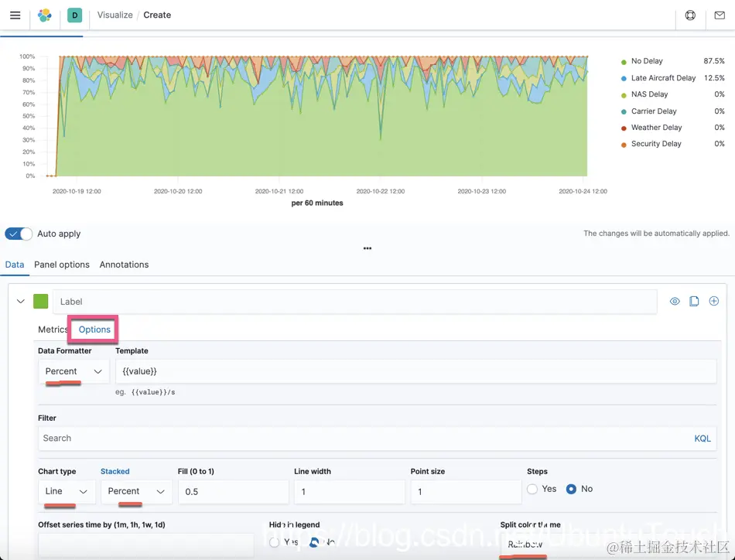Open the green series color picker
Screen dimensions: 735x560
[x=41, y=302]
